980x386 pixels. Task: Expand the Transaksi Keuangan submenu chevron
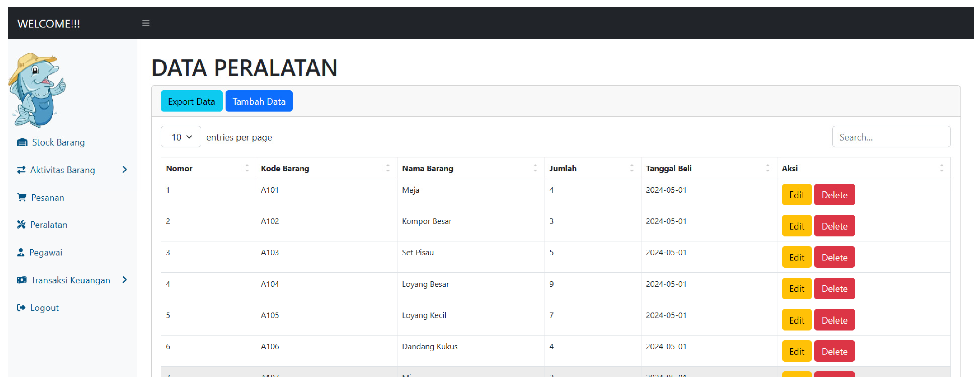coord(124,280)
